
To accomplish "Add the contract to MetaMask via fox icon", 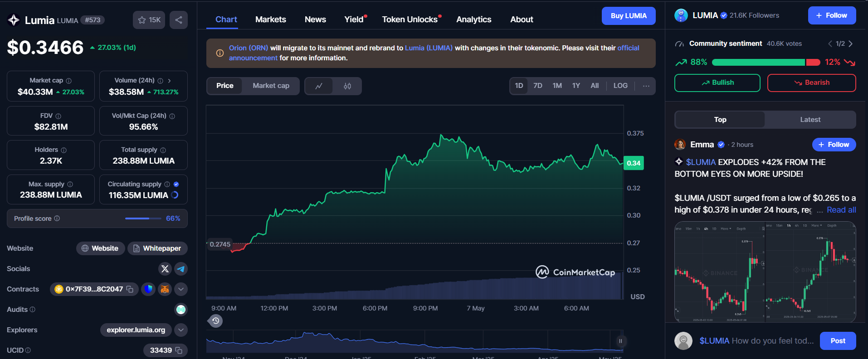I will 165,289.
